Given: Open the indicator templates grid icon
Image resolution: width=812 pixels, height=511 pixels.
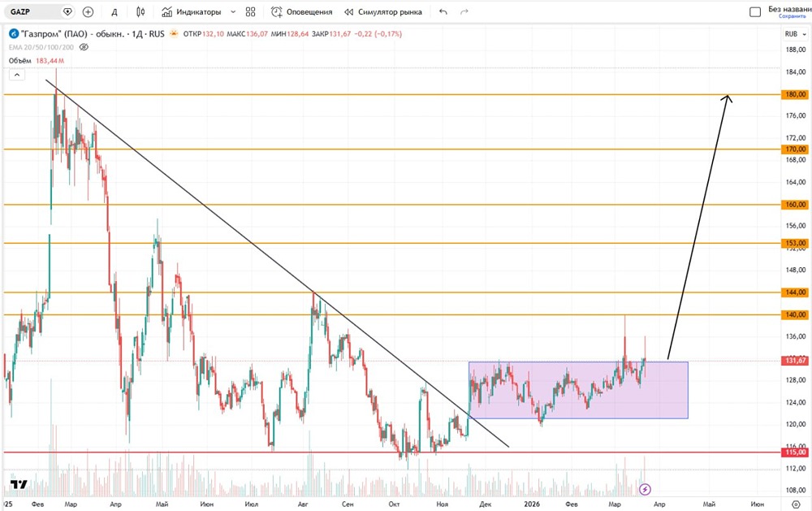Looking at the screenshot, I should [x=251, y=11].
